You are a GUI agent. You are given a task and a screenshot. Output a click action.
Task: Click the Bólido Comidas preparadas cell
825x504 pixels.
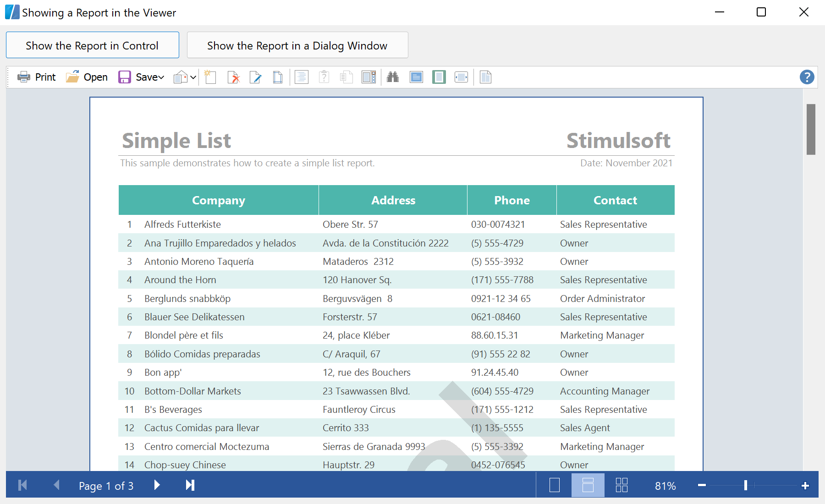click(202, 354)
